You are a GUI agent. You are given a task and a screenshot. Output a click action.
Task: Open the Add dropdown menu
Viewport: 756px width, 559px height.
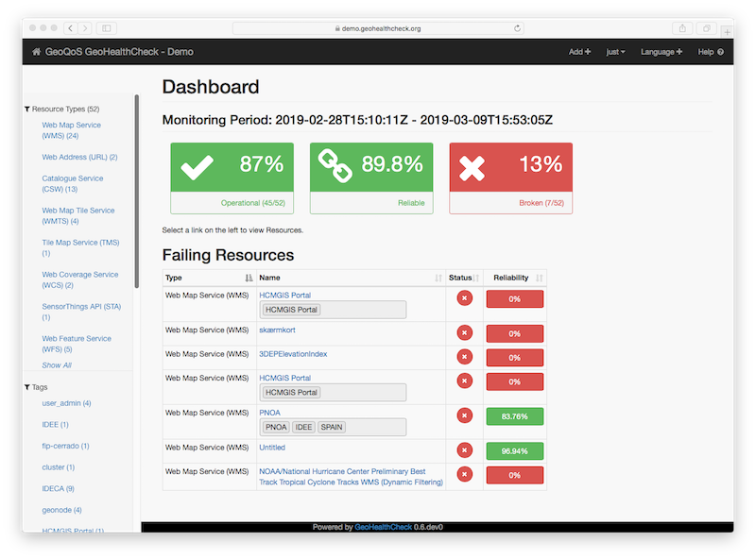click(579, 52)
